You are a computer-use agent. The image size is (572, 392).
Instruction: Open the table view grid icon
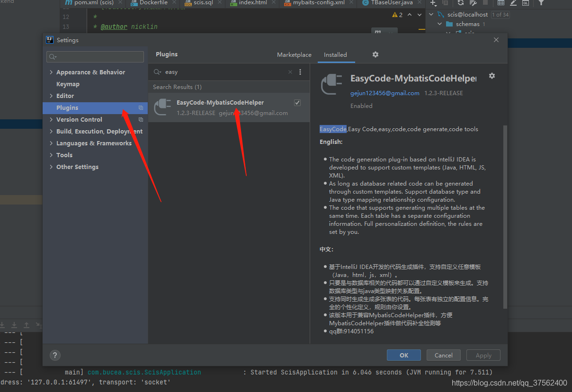[x=501, y=4]
